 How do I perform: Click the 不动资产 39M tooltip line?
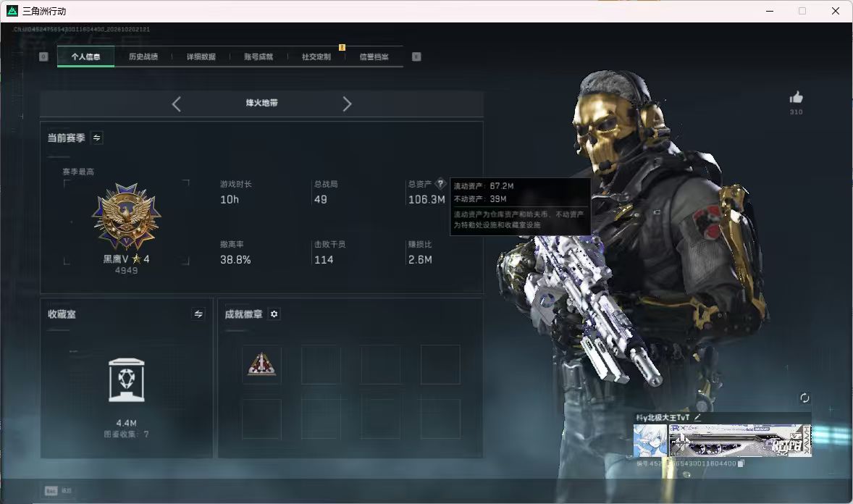tap(480, 199)
